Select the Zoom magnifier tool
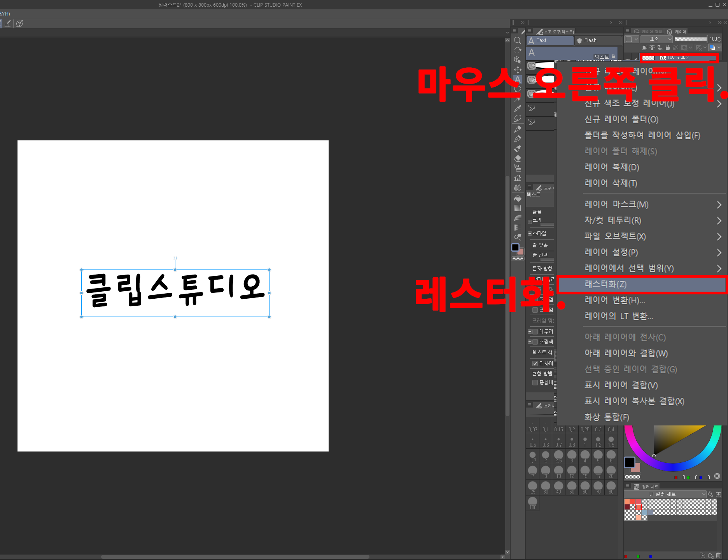728x560 pixels. click(x=517, y=40)
